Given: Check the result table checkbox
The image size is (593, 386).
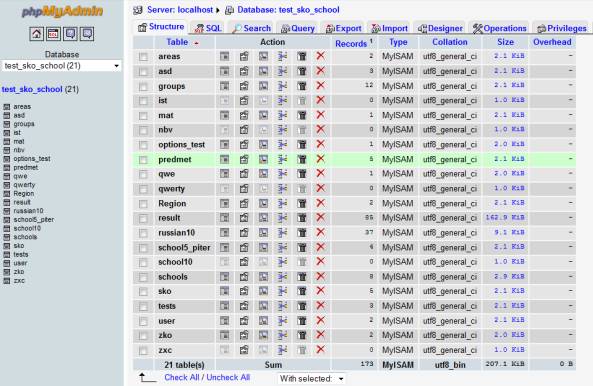Looking at the screenshot, I should [x=143, y=219].
